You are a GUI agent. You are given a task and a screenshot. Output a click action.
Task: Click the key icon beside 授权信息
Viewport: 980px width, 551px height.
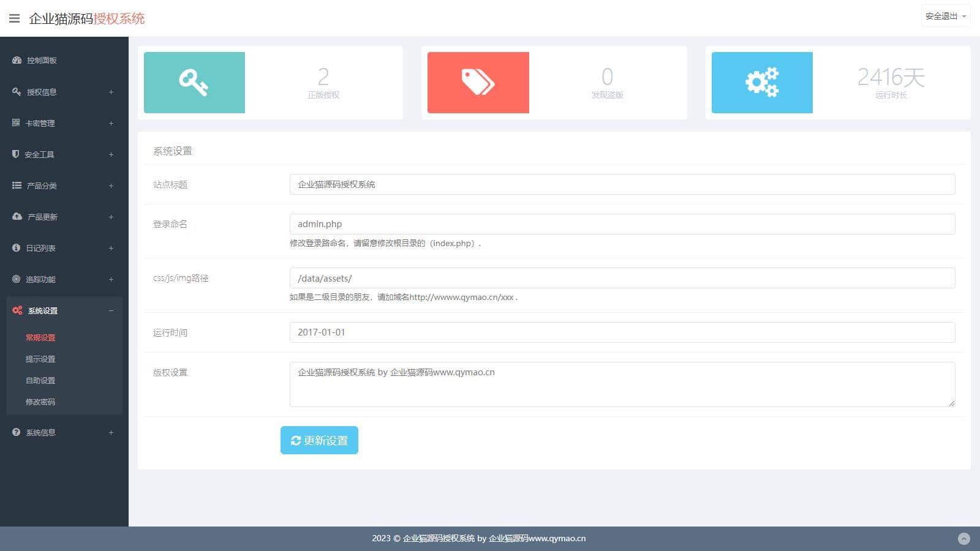click(17, 91)
